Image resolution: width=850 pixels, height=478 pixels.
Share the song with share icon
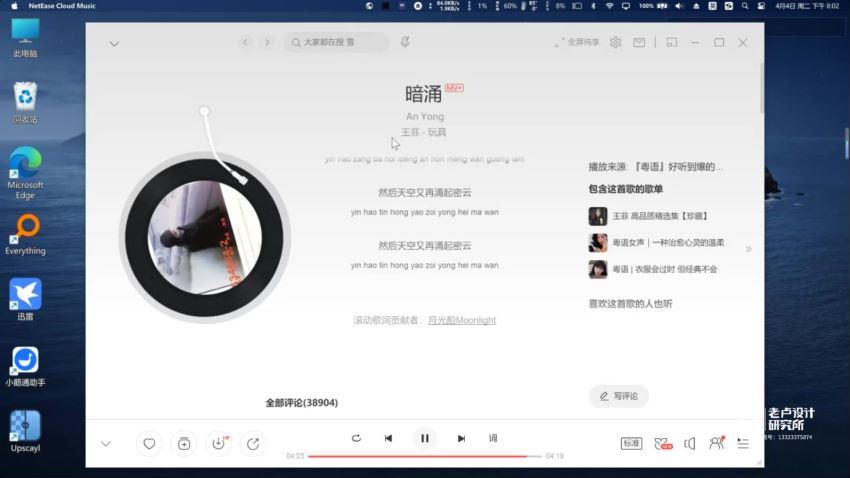tap(253, 444)
